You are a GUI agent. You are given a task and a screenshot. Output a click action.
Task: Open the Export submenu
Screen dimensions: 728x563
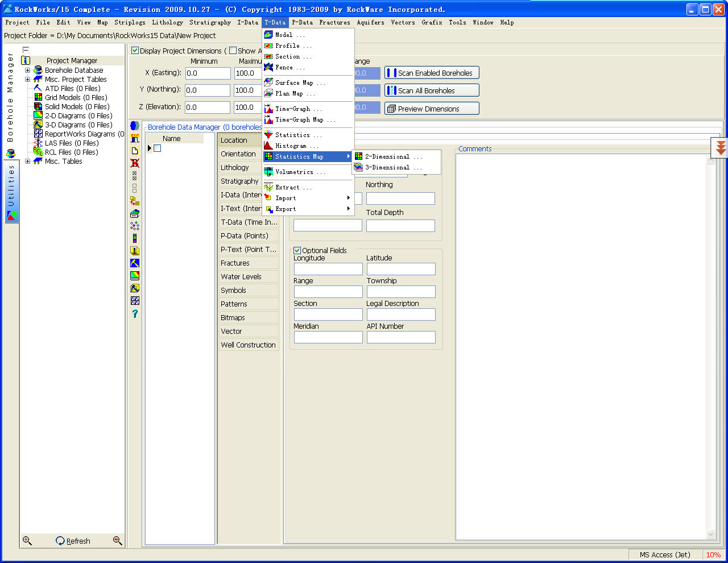point(308,209)
